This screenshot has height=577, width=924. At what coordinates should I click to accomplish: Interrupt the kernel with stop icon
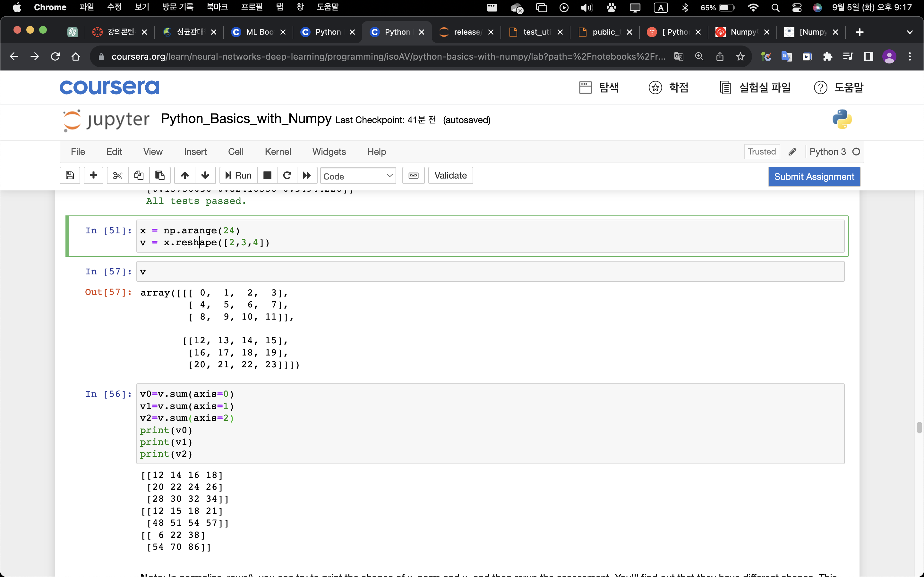coord(267,176)
